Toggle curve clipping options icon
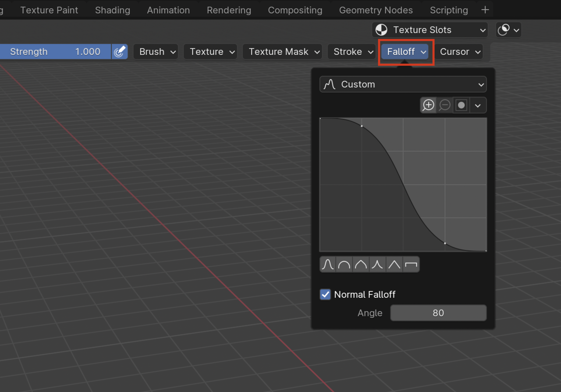Screen dimensions: 561x392 pos(461,105)
